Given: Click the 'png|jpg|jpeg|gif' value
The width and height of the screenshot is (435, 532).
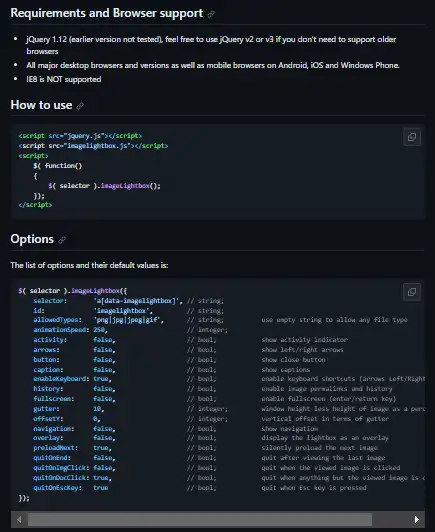Looking at the screenshot, I should (128, 320).
